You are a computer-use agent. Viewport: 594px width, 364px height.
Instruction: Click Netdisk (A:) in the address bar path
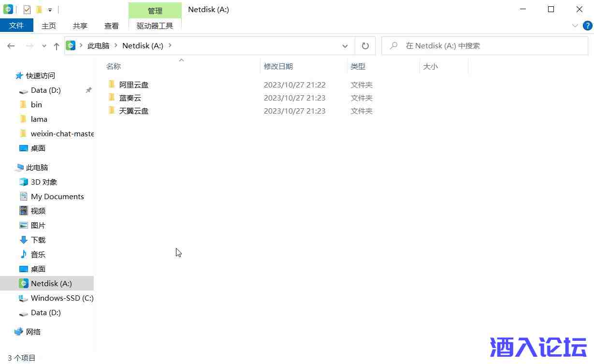tap(143, 45)
